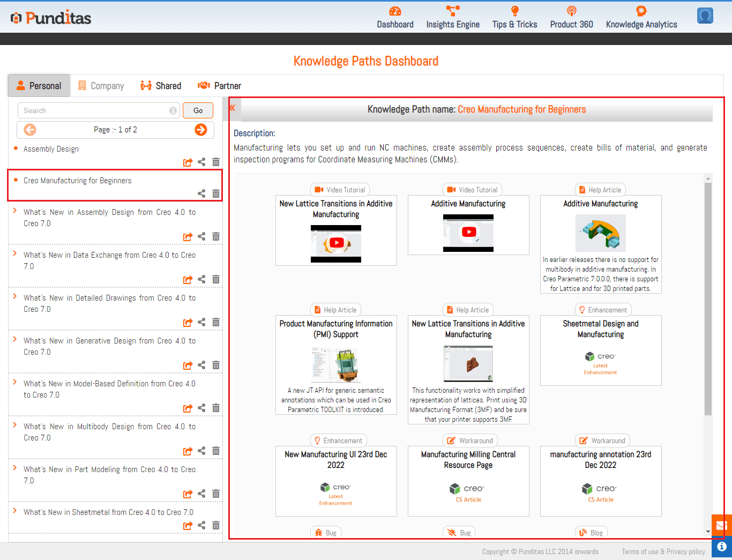The height and width of the screenshot is (560, 732).
Task: Clear the search field text
Action: 173,111
